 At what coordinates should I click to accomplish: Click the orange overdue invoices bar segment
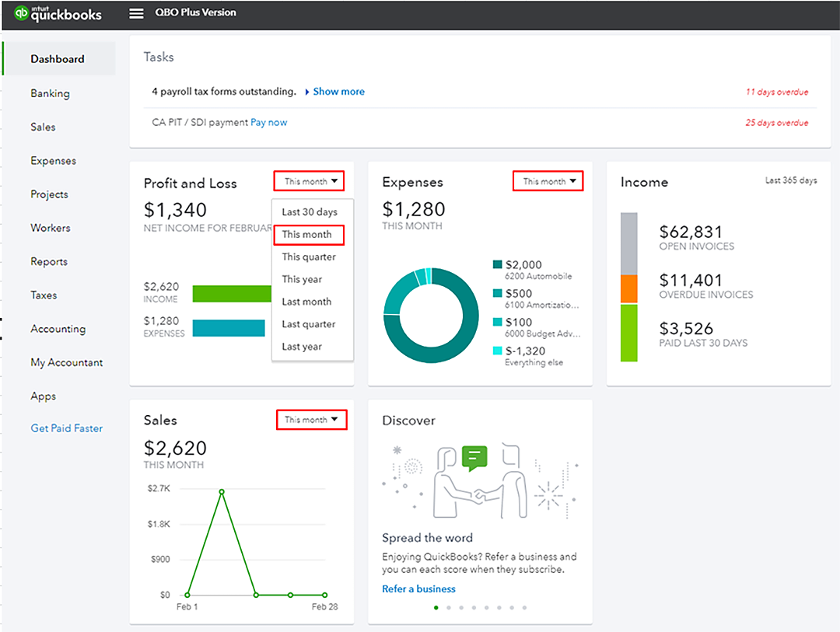pos(628,288)
